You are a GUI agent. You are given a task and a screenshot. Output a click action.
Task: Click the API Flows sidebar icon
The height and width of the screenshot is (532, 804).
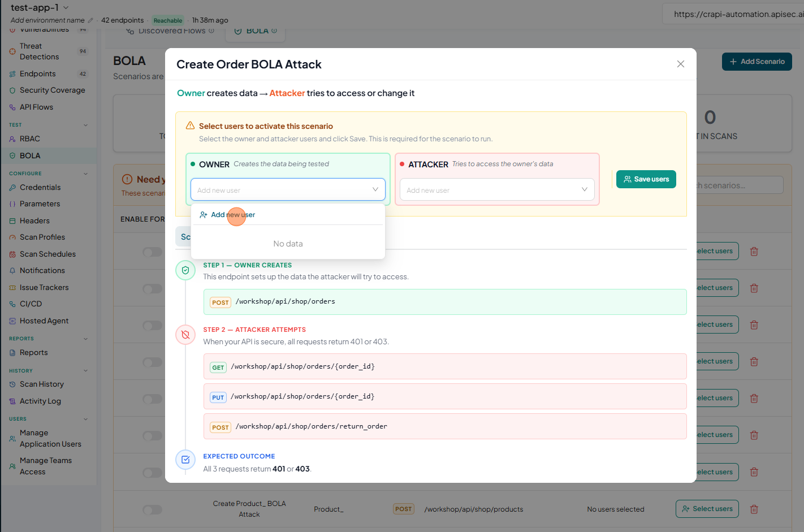point(12,107)
